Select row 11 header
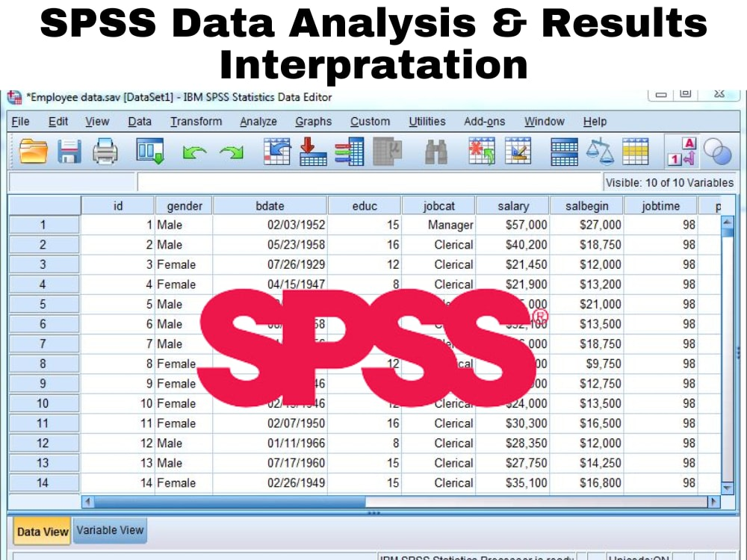Screen dimensions: 747x560 43,423
